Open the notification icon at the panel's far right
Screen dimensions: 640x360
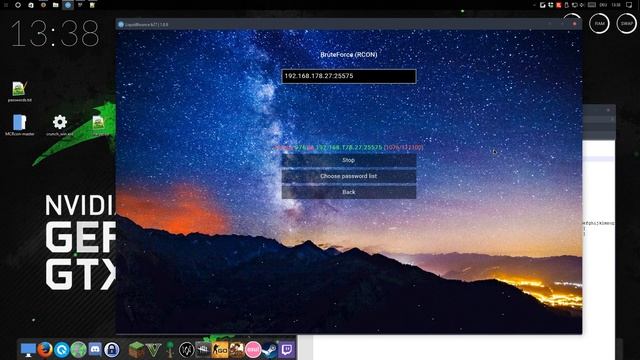tap(629, 5)
